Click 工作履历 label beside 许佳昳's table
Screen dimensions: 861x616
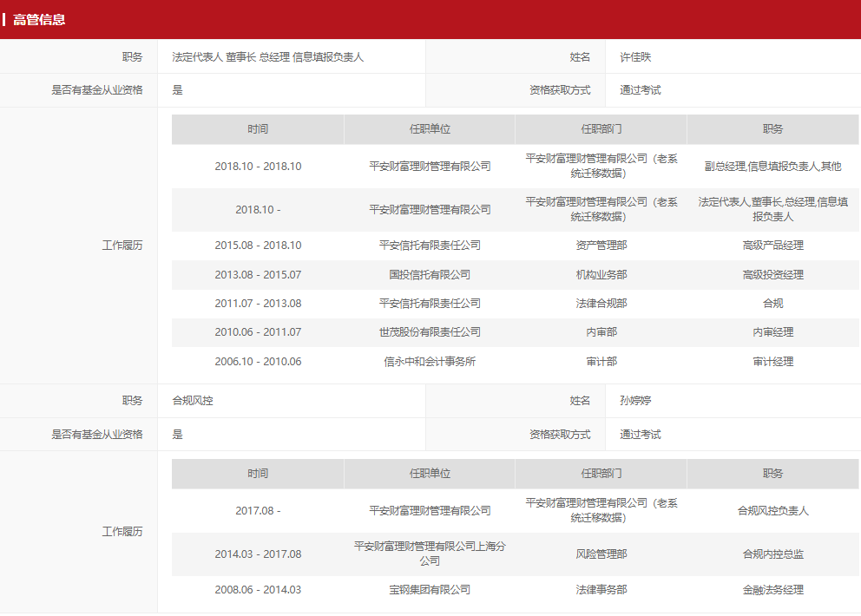122,246
